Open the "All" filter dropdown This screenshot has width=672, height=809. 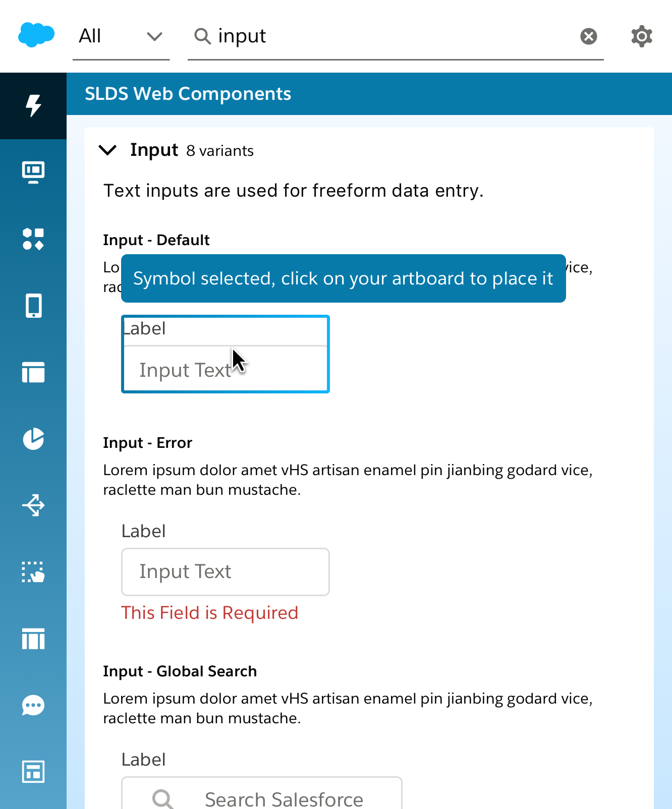pyautogui.click(x=121, y=36)
